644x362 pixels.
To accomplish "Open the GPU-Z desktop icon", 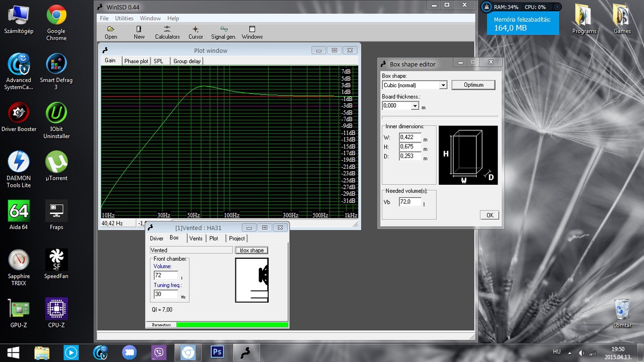I will (19, 309).
